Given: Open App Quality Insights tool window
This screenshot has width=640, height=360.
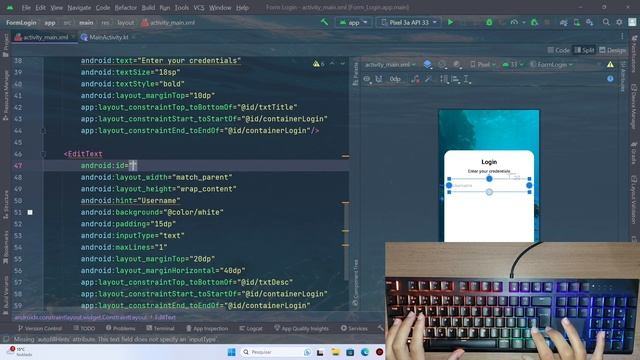Looking at the screenshot, I should [x=301, y=328].
